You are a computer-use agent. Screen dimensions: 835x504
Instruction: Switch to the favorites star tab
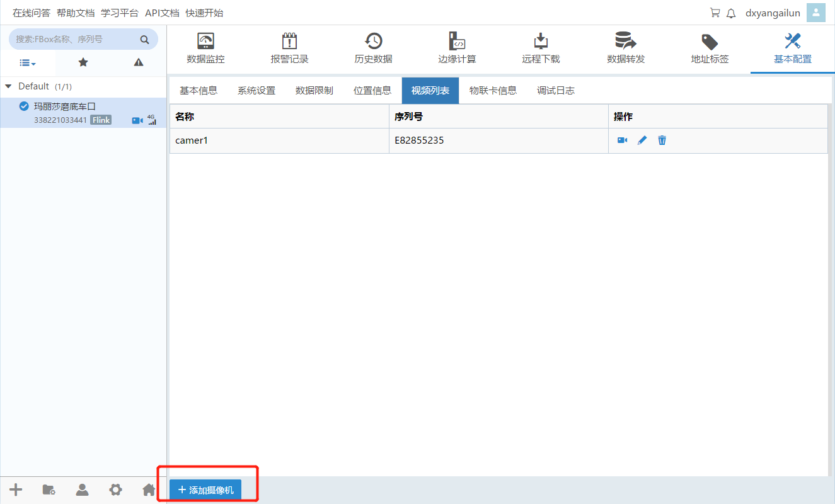(x=83, y=62)
